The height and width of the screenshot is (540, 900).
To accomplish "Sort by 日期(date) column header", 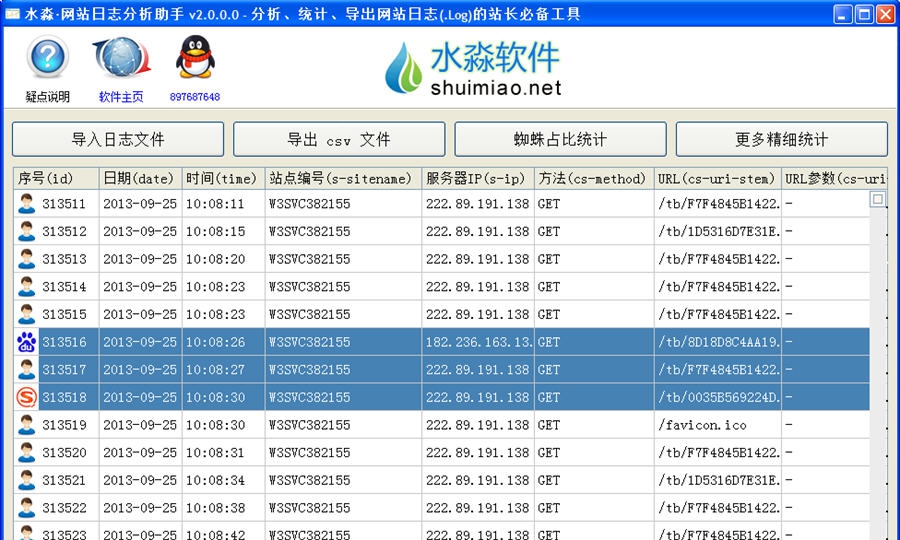I will pos(141,178).
